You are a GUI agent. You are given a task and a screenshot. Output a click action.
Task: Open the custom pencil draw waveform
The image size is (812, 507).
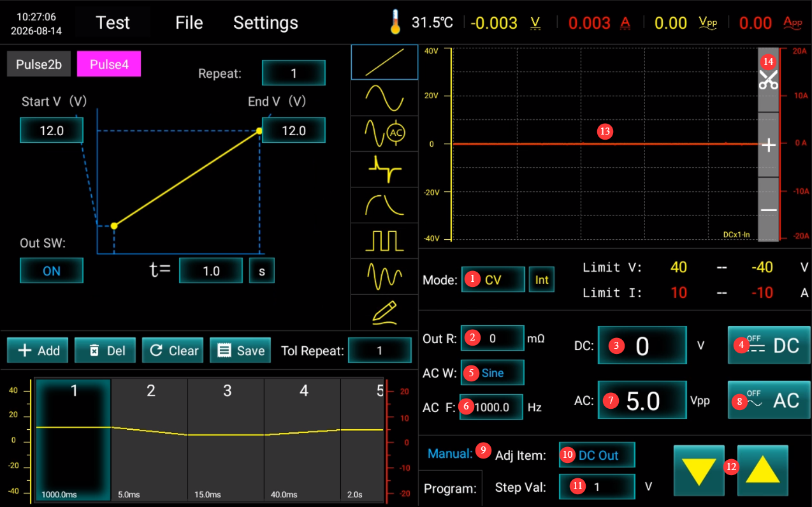tap(384, 312)
